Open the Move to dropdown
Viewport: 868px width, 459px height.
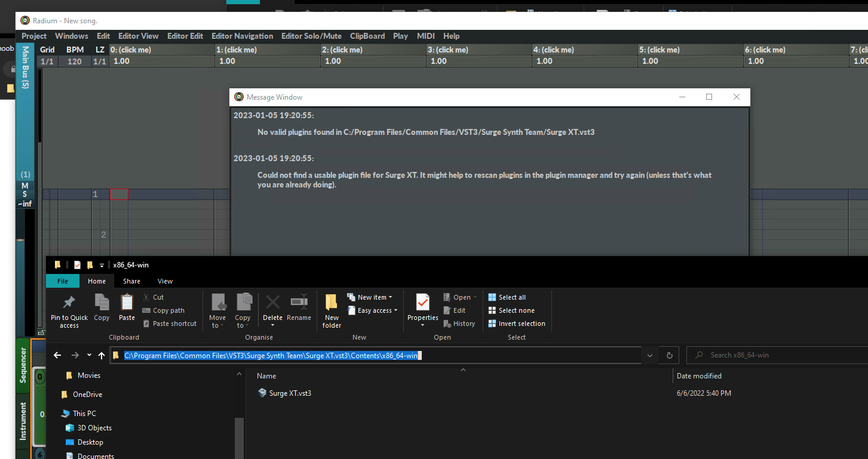218,310
